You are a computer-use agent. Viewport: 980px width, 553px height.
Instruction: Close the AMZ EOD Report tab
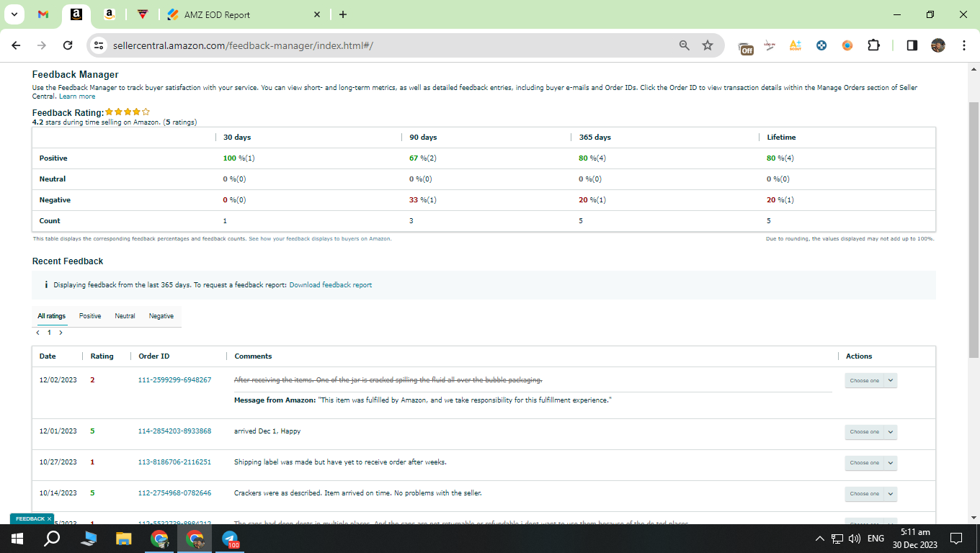(317, 14)
